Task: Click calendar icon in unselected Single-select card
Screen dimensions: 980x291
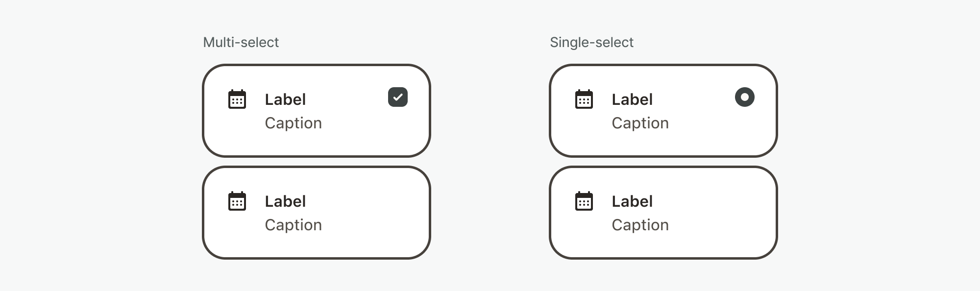Action: point(584,201)
